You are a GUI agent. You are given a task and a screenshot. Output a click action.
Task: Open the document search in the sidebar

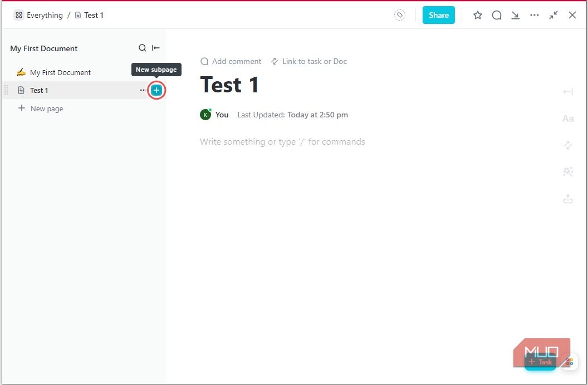tap(143, 48)
